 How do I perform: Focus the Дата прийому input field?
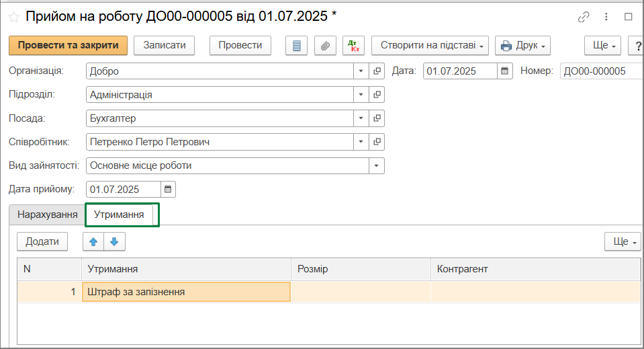(x=123, y=190)
